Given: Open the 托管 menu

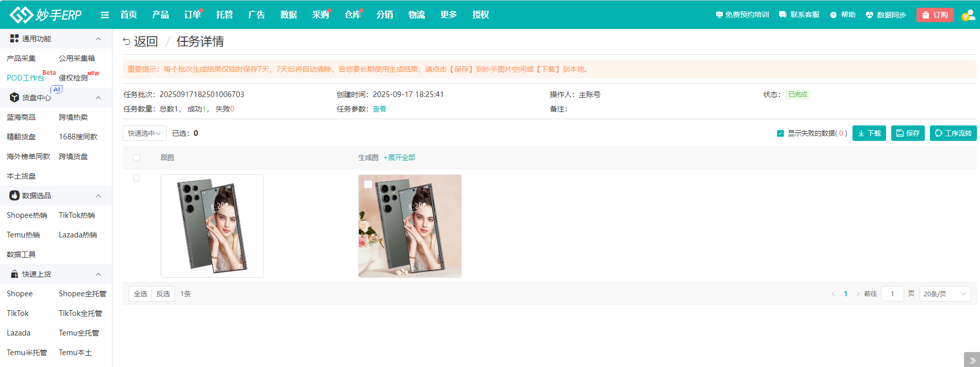Looking at the screenshot, I should [x=225, y=15].
